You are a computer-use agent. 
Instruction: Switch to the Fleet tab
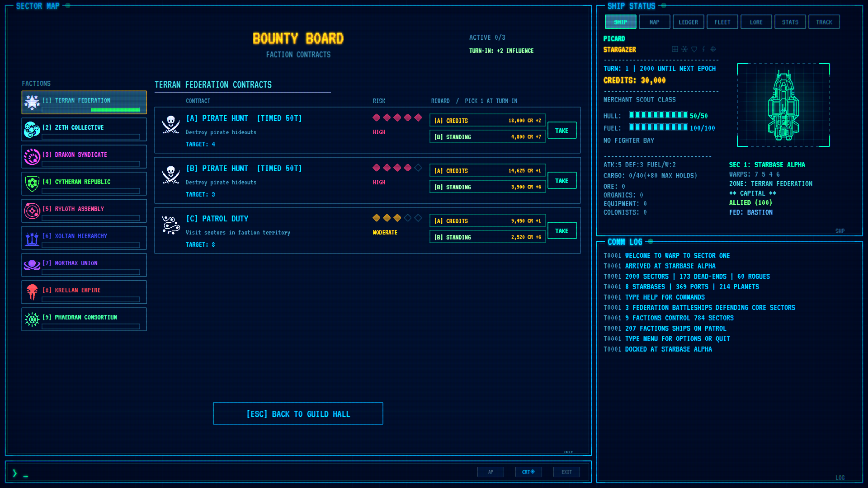coord(722,22)
